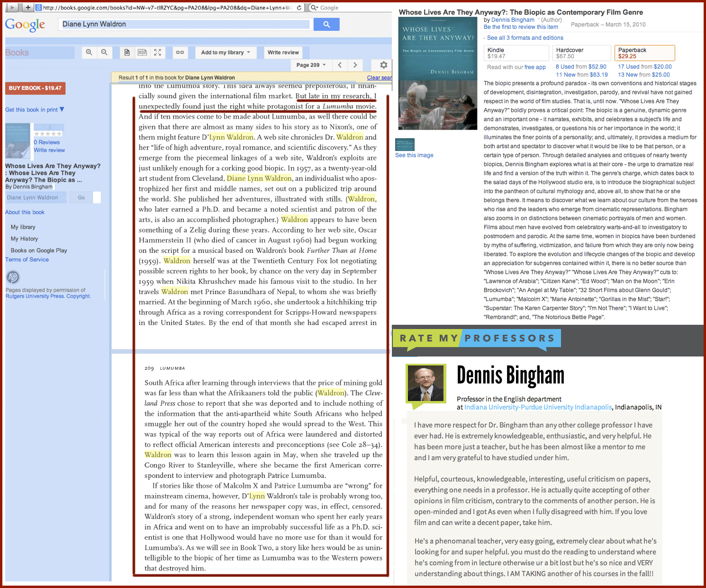Open 17 Used from $20.00 offers
Viewport: 706px width, 588px height.
[x=645, y=67]
